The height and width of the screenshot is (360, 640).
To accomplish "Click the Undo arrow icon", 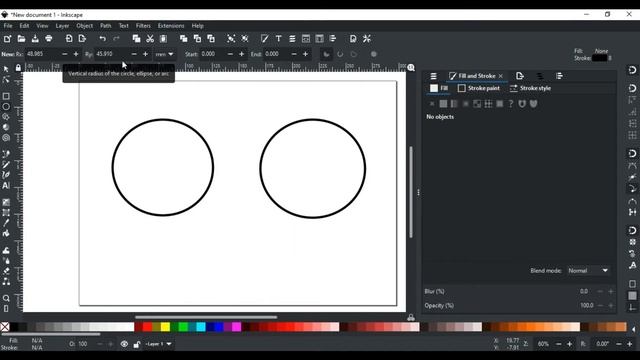I will (x=102, y=39).
